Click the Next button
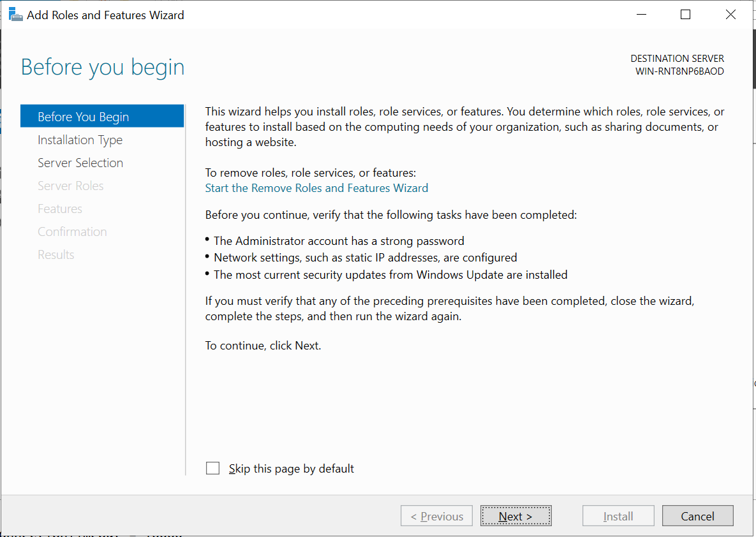 [516, 516]
